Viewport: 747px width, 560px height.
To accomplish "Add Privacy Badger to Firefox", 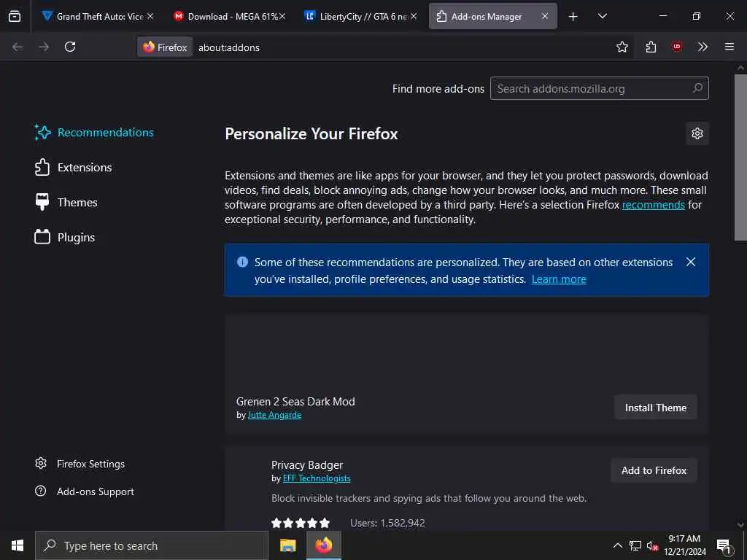I will pyautogui.click(x=654, y=470).
